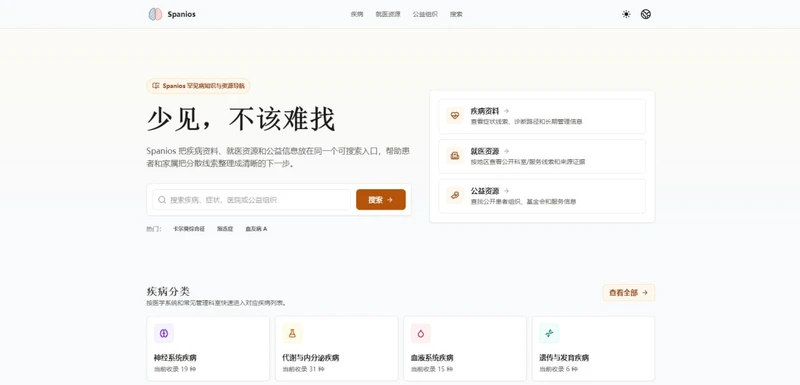Screen dimensions: 800x385
Task: Open the globe language switcher icon
Action: tap(646, 14)
